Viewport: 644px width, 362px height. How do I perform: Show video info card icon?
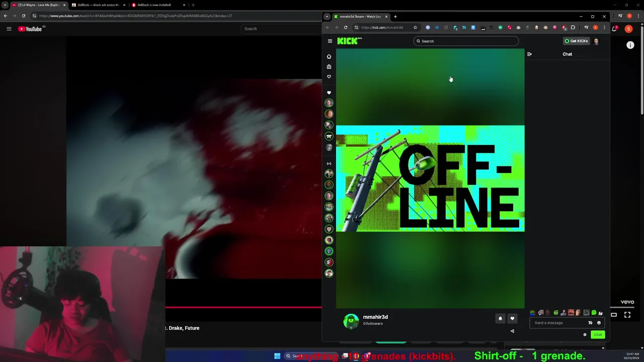[x=630, y=45]
